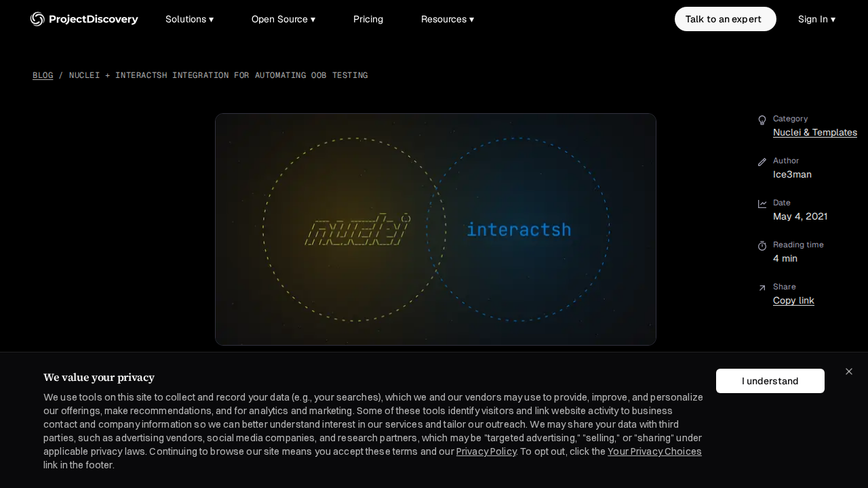Open the Pricing page
Viewport: 868px width, 488px height.
368,19
